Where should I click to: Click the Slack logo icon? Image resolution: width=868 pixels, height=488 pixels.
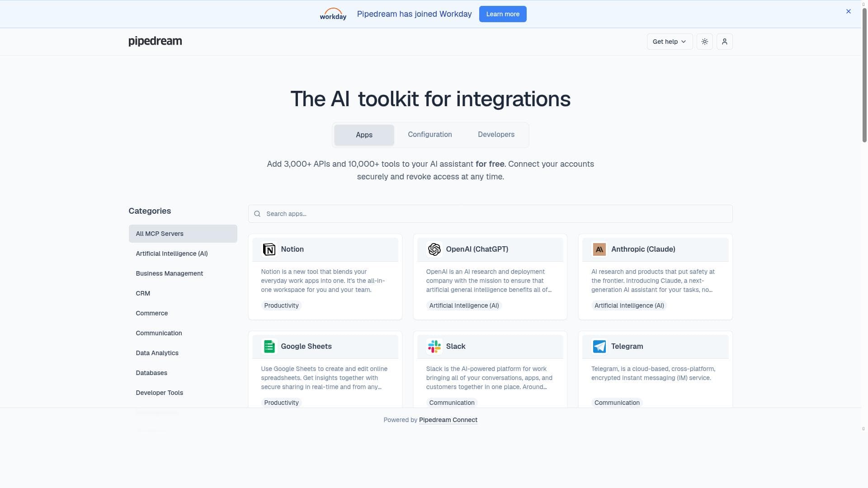434,347
